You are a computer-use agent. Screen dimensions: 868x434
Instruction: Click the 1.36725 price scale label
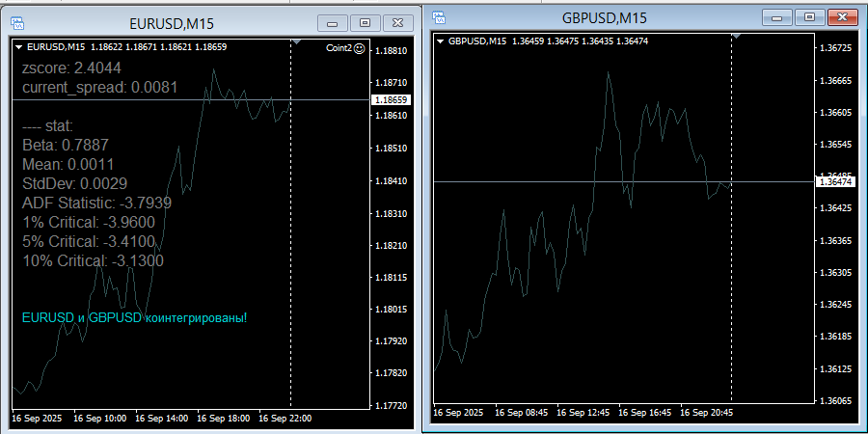click(836, 49)
